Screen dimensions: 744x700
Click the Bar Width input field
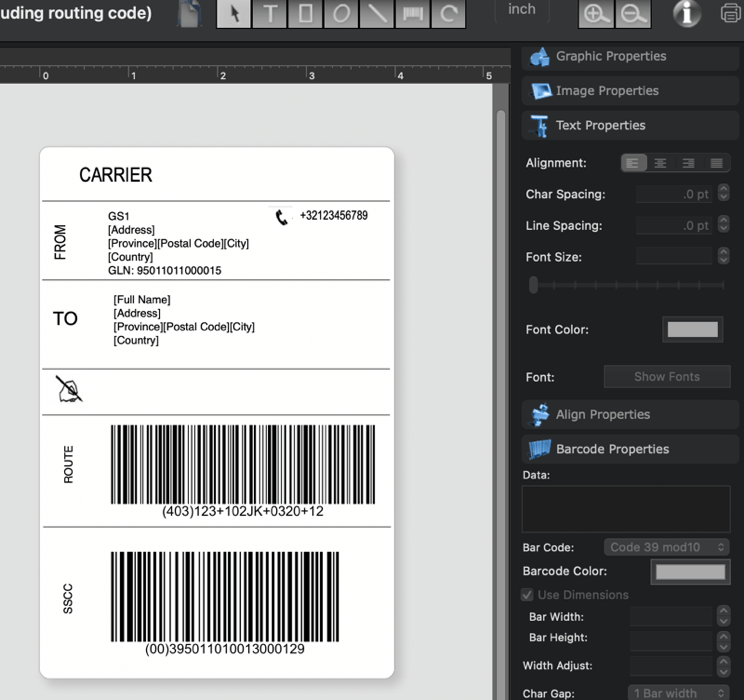pos(671,616)
